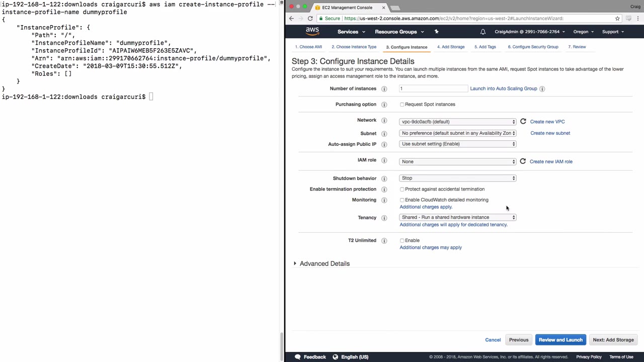Click the AWS logo in console header

tap(312, 31)
